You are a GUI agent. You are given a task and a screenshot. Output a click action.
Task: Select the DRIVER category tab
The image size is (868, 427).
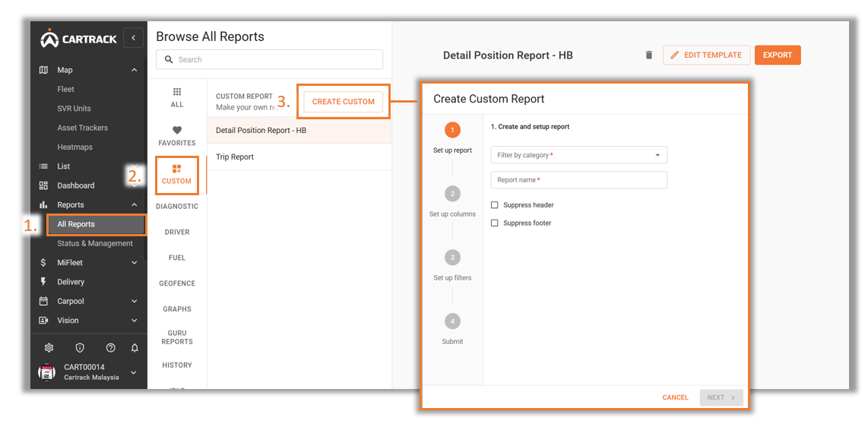click(177, 232)
